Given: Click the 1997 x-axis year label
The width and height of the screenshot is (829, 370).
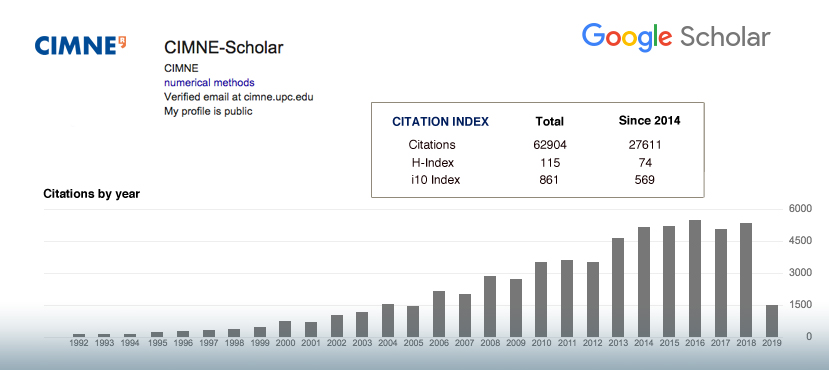Looking at the screenshot, I should (209, 343).
